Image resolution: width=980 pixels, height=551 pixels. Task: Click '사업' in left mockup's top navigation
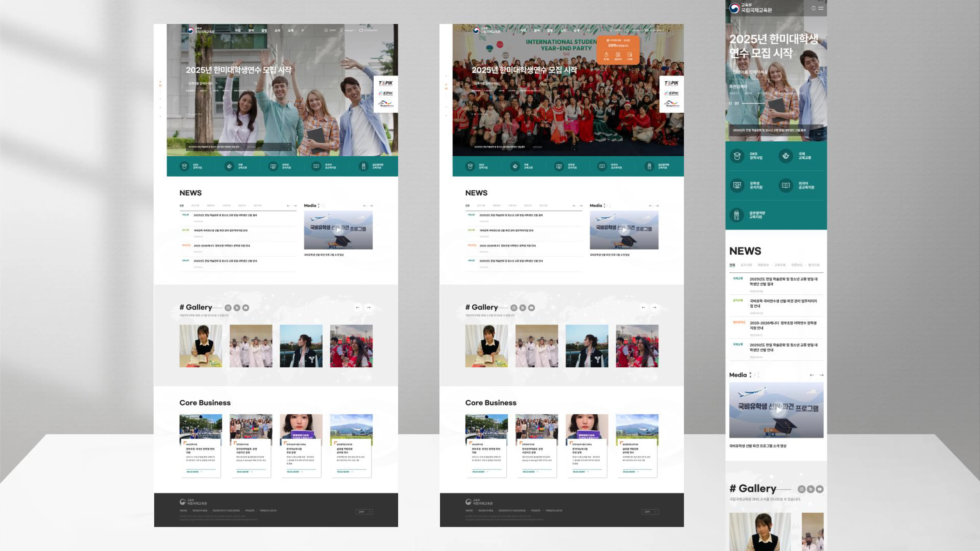238,30
